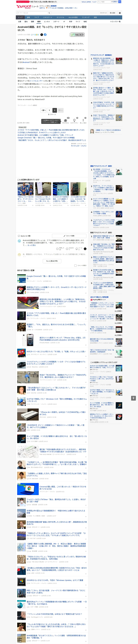This screenshot has height=644, width=138.
Task: Click the 記事に関する報告 report link
Action: tap(24, 123)
